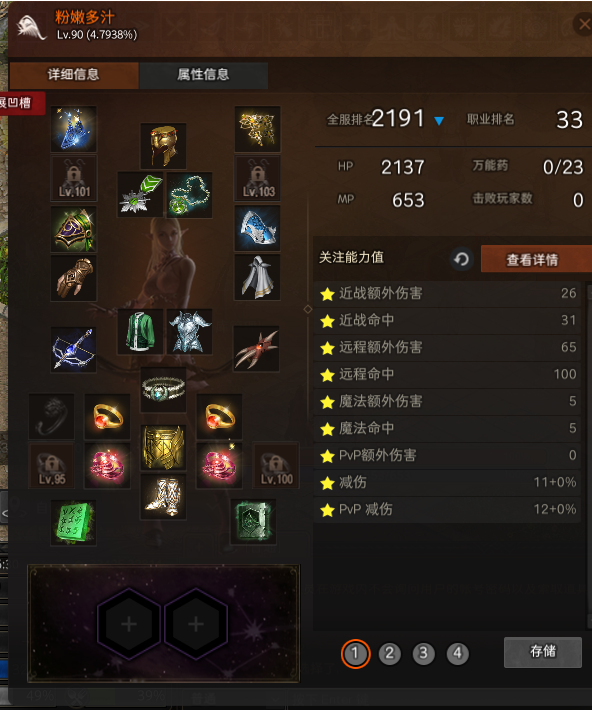The width and height of the screenshot is (592, 710).
Task: Toggle star for PvP 减伤 stat
Action: point(327,510)
